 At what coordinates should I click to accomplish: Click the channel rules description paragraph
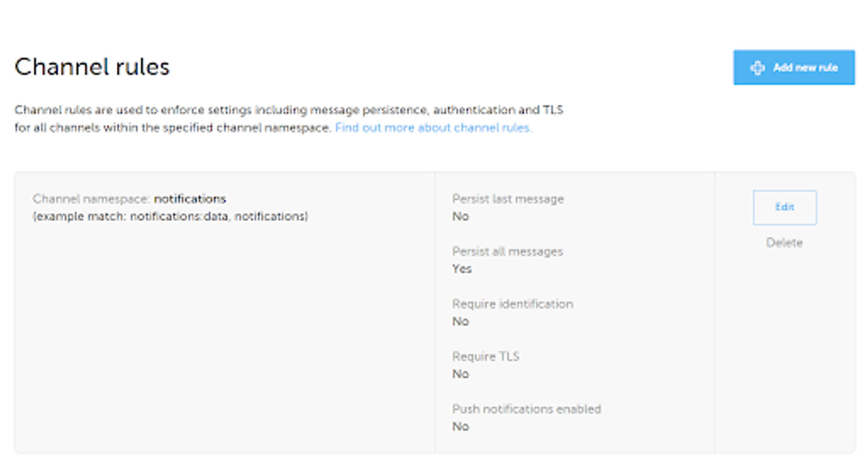point(290,119)
